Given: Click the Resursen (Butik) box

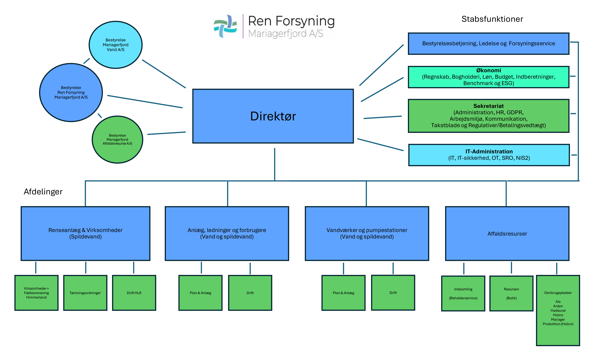Looking at the screenshot, I should pos(511,293).
